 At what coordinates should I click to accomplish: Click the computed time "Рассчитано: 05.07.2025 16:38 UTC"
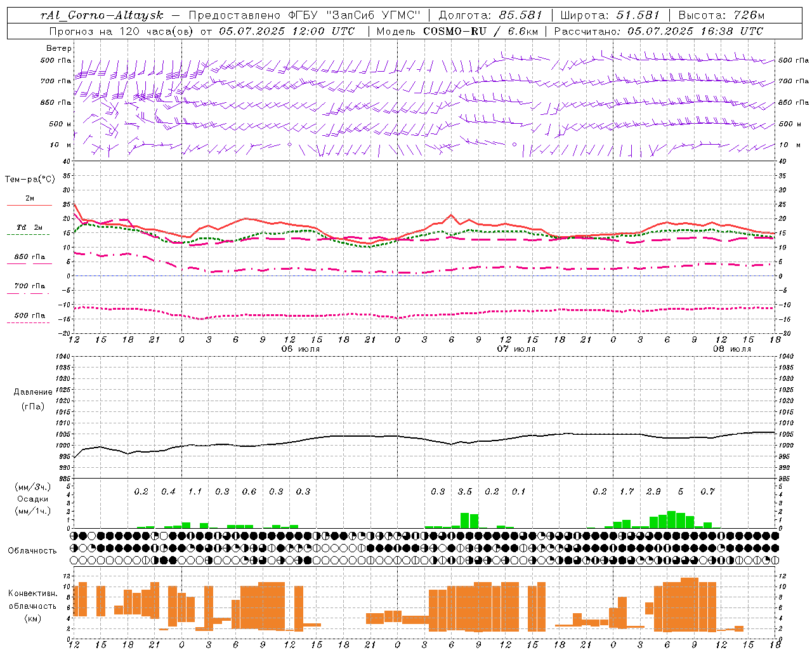click(x=658, y=30)
